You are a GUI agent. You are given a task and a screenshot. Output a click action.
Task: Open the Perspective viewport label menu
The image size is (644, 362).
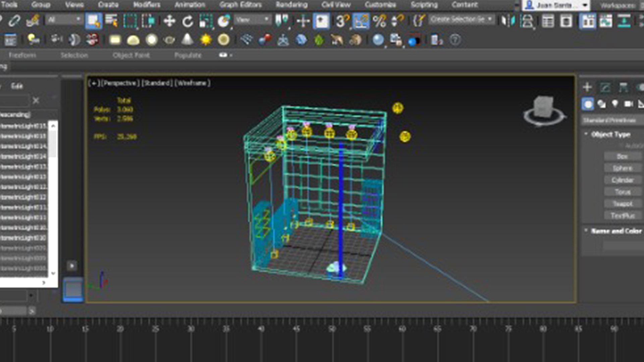[x=120, y=83]
